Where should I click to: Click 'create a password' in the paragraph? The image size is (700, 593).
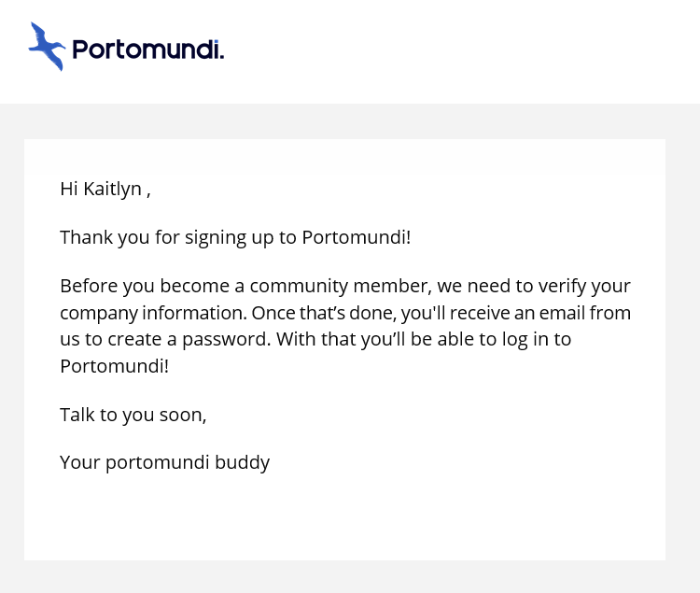pos(189,340)
